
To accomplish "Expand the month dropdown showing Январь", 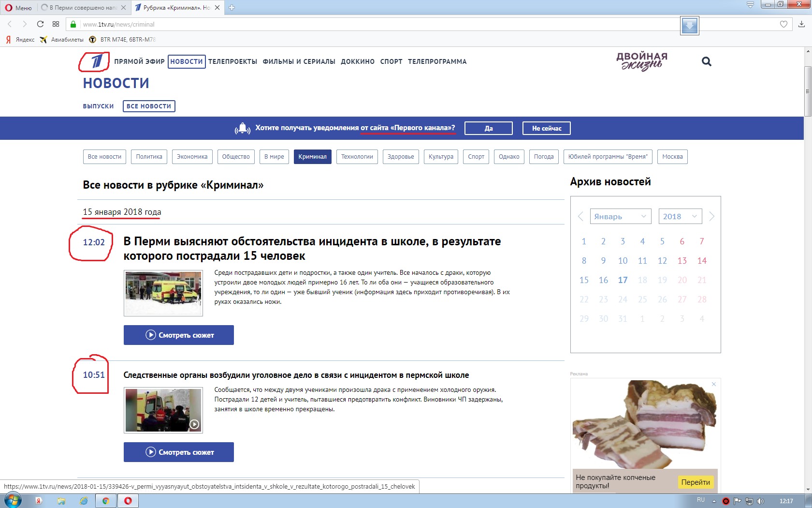I will click(x=620, y=216).
